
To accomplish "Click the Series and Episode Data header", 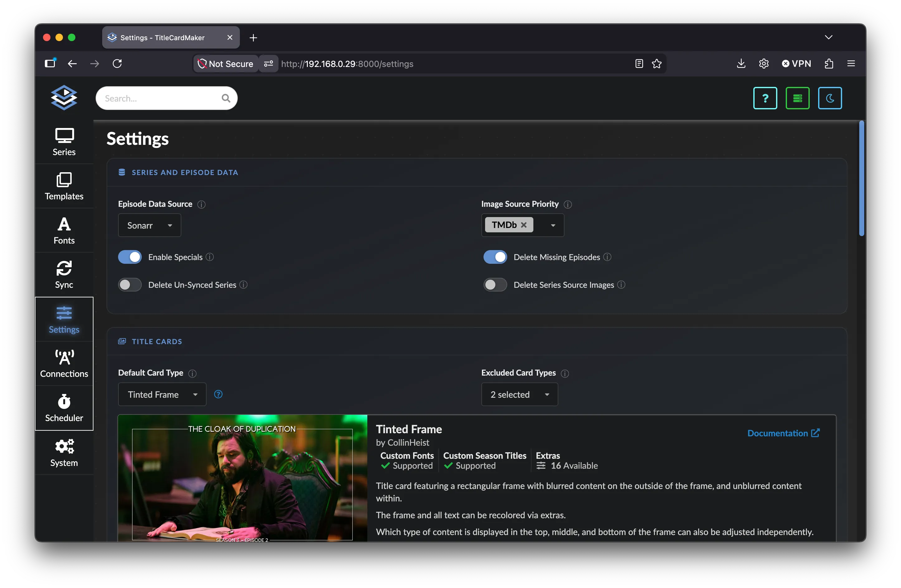I will [185, 173].
